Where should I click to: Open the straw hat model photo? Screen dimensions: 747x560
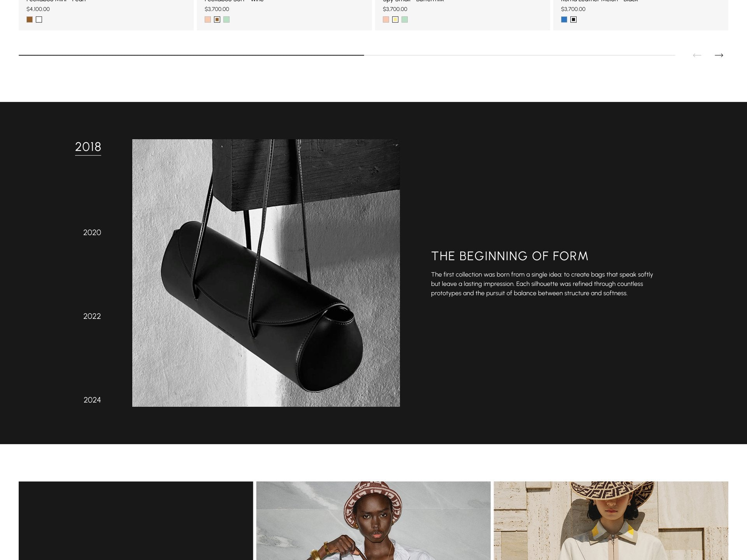(x=611, y=520)
